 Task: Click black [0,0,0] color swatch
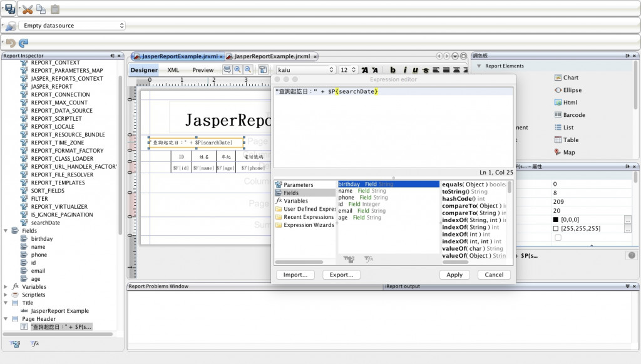(x=556, y=220)
